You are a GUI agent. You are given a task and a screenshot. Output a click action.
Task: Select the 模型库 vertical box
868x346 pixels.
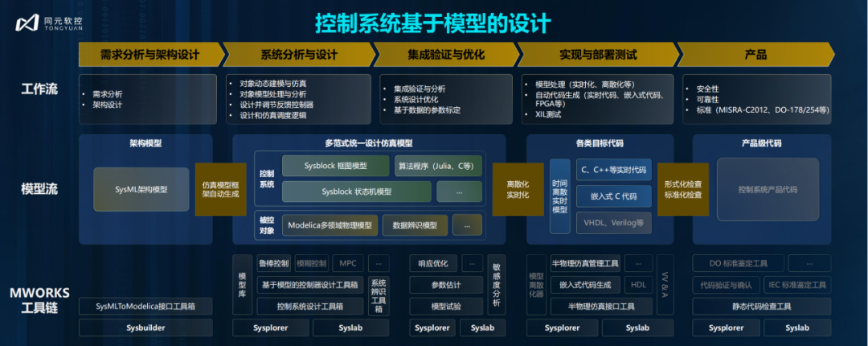tap(242, 285)
